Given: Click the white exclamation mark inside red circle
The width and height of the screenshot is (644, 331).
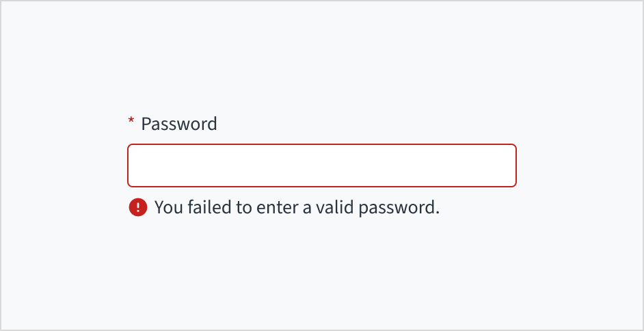Looking at the screenshot, I should click(x=137, y=207).
